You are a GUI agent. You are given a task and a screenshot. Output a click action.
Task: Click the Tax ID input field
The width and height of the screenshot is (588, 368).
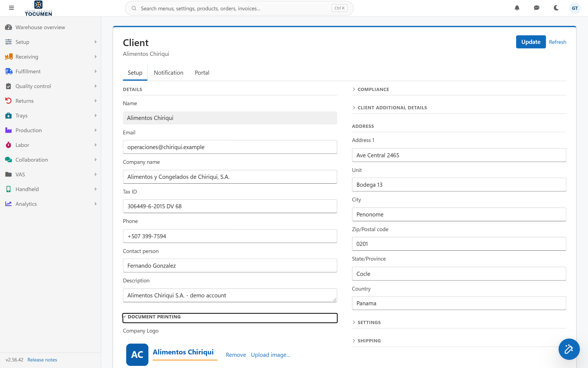[x=230, y=206]
